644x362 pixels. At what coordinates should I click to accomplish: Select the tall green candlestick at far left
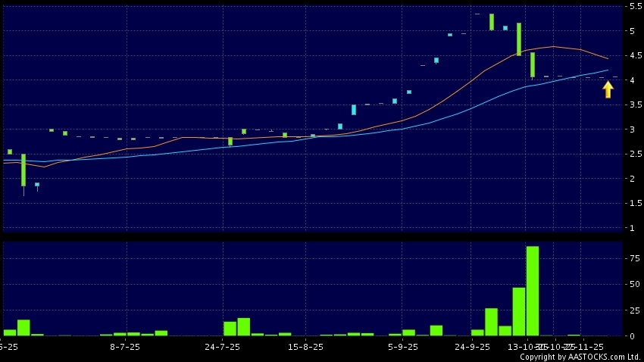tap(23, 170)
